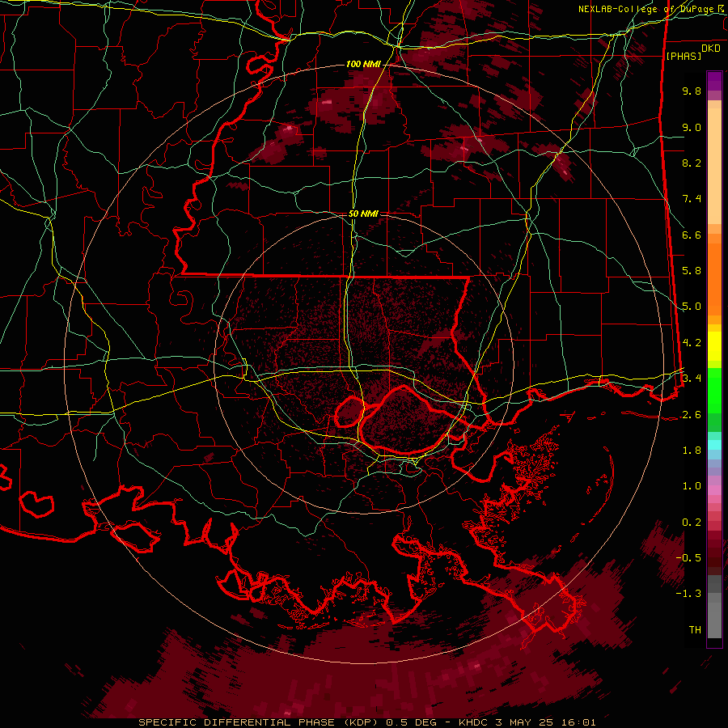Click the 5.0 color scale value
728x728 pixels.
pyautogui.click(x=692, y=307)
